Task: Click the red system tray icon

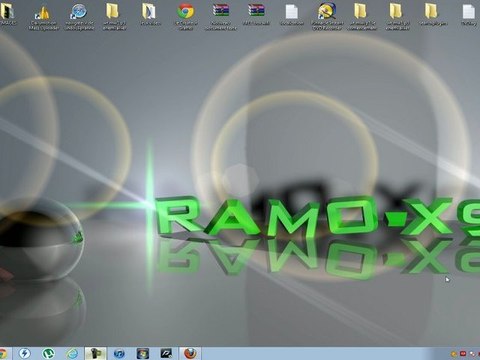Action: pos(463,354)
